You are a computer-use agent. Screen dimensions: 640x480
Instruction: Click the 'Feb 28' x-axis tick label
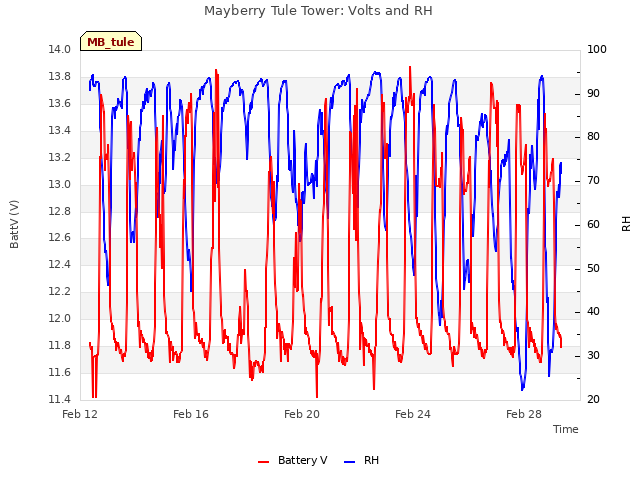pyautogui.click(x=524, y=414)
